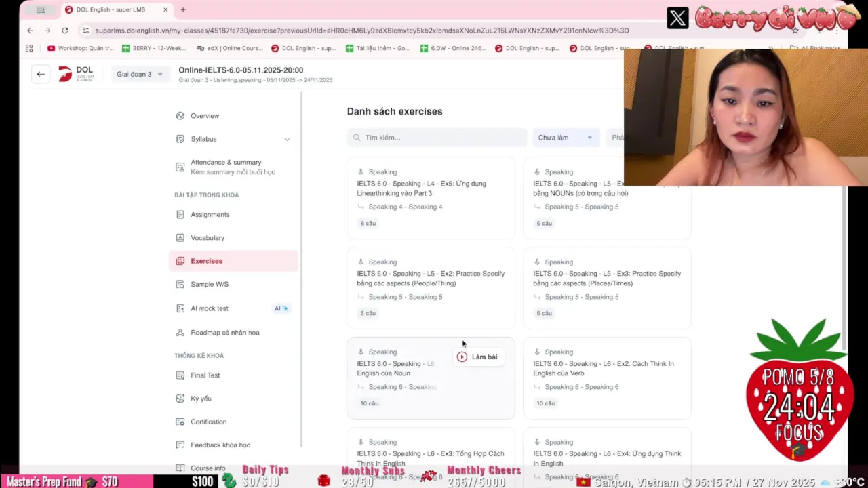Open the Chưa làm filter dropdown
Screen dimensions: 868x488
tap(566, 138)
